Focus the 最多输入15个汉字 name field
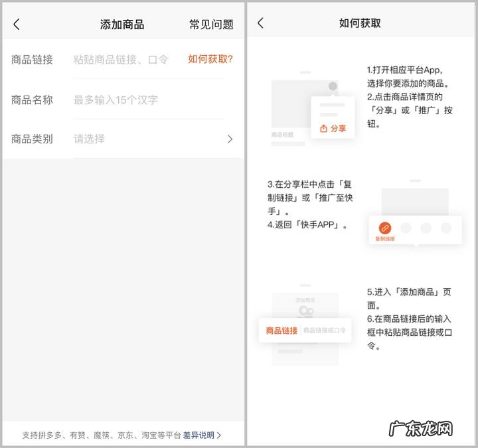 point(116,100)
